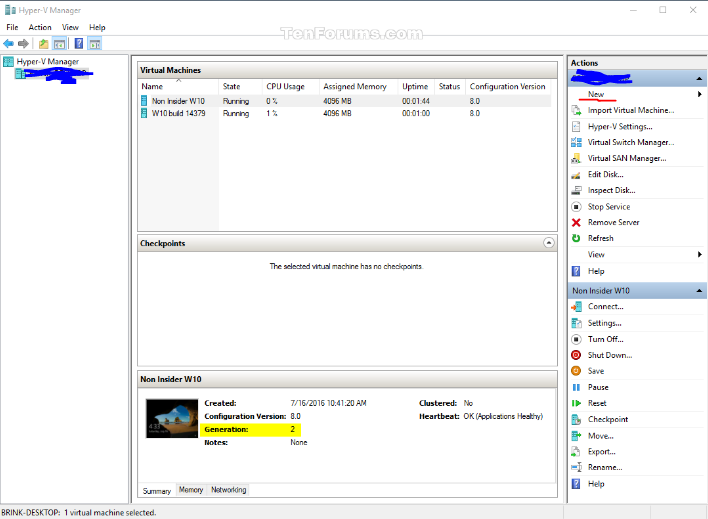Click the Edit Disk icon
The image size is (708, 519).
pos(576,175)
